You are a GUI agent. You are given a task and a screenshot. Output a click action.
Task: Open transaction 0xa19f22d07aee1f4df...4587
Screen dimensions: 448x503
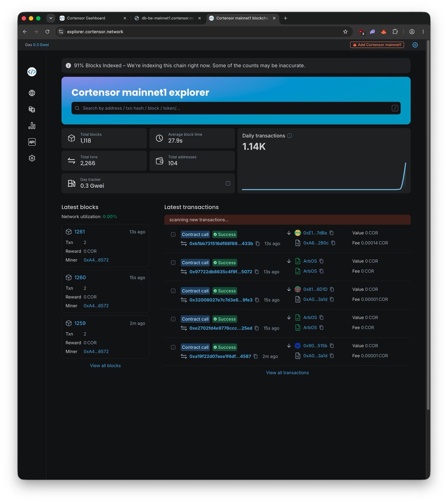point(220,356)
